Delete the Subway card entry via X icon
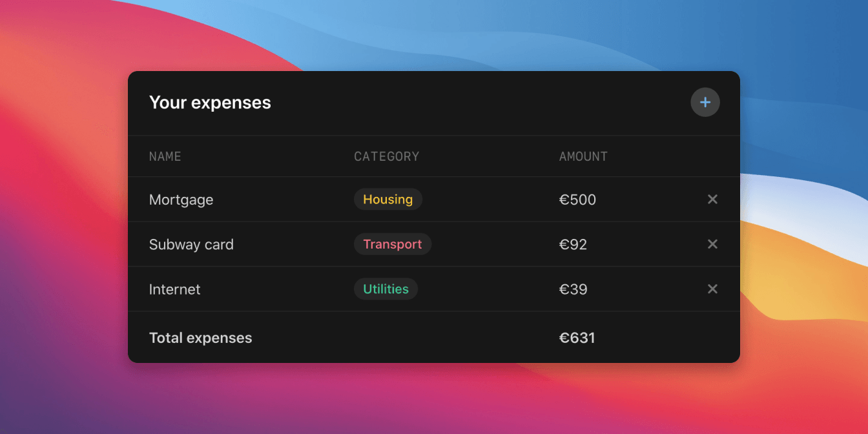 pyautogui.click(x=712, y=244)
